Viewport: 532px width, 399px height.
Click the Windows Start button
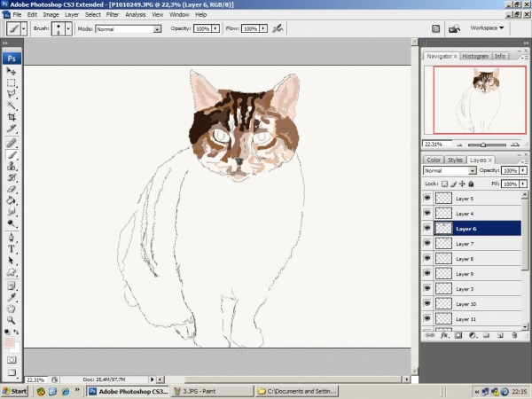tap(14, 391)
